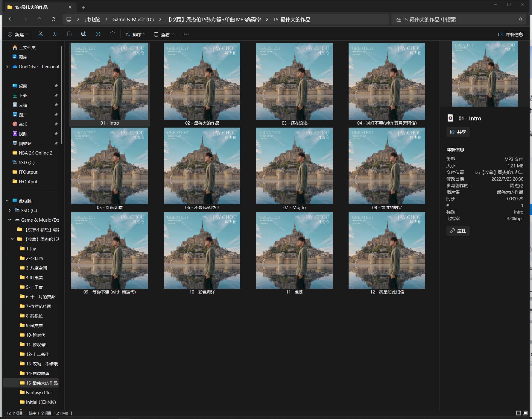Refresh the current folder view
The image size is (532, 419).
pyautogui.click(x=54, y=19)
